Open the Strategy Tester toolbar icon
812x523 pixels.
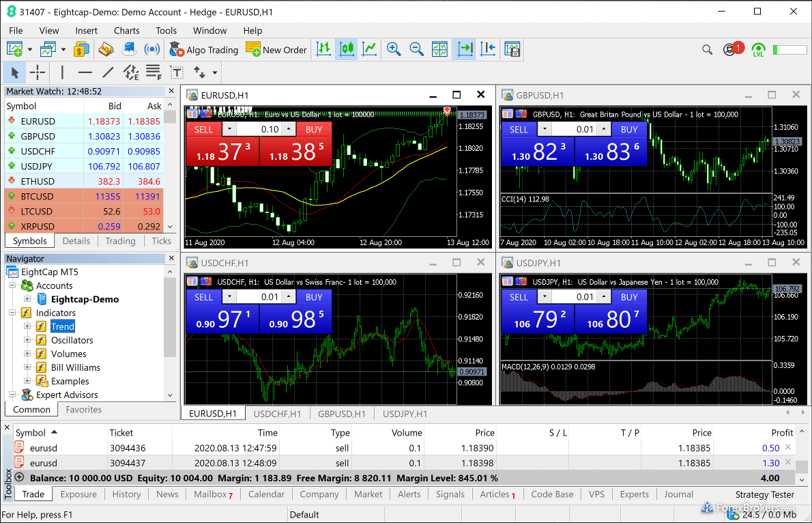coord(512,49)
